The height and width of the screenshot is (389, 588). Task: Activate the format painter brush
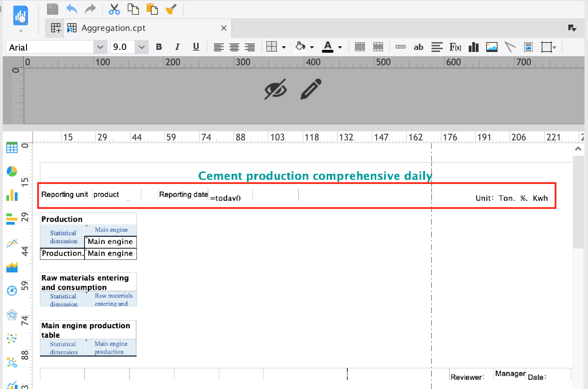(x=171, y=9)
